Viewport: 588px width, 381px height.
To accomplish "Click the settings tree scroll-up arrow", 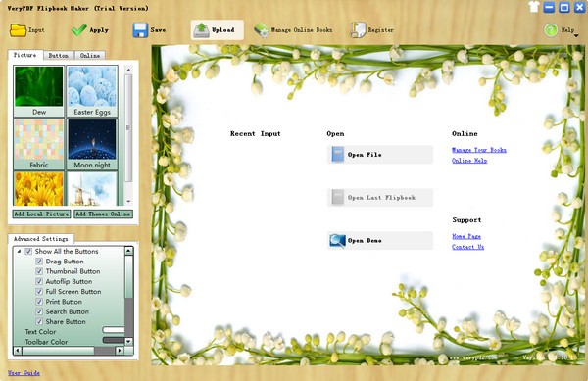I will point(128,251).
